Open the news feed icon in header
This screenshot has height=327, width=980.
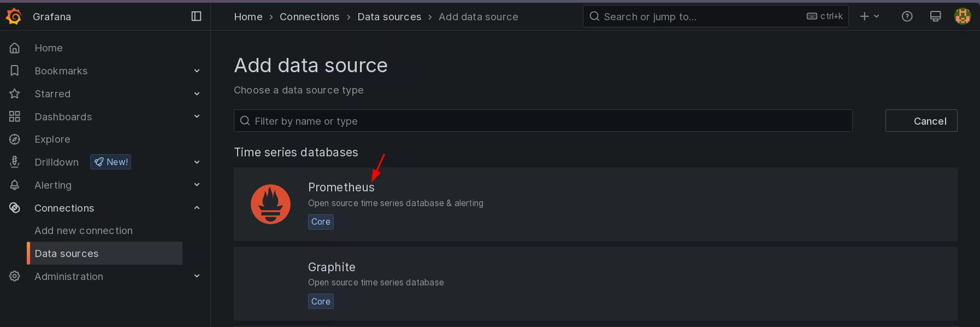tap(935, 16)
